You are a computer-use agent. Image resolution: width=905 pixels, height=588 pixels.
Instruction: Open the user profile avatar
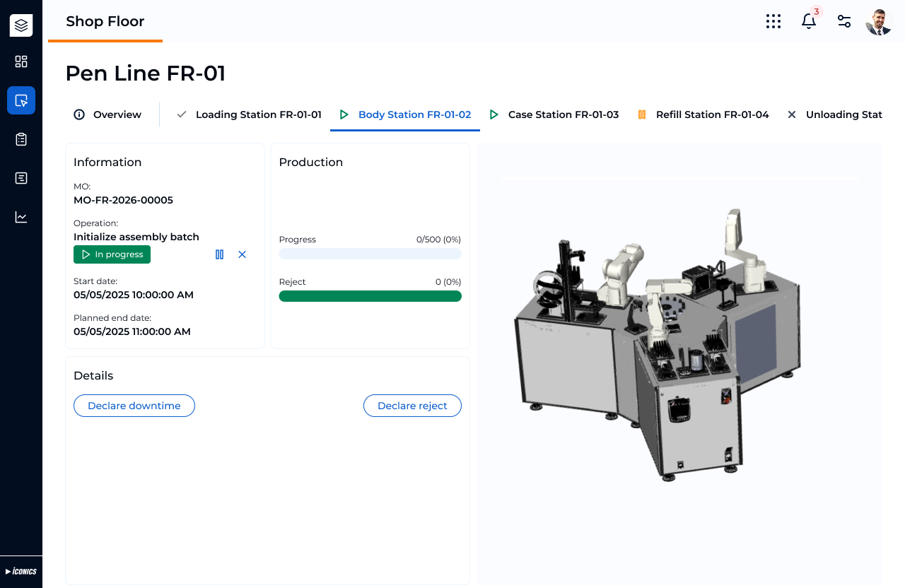879,22
